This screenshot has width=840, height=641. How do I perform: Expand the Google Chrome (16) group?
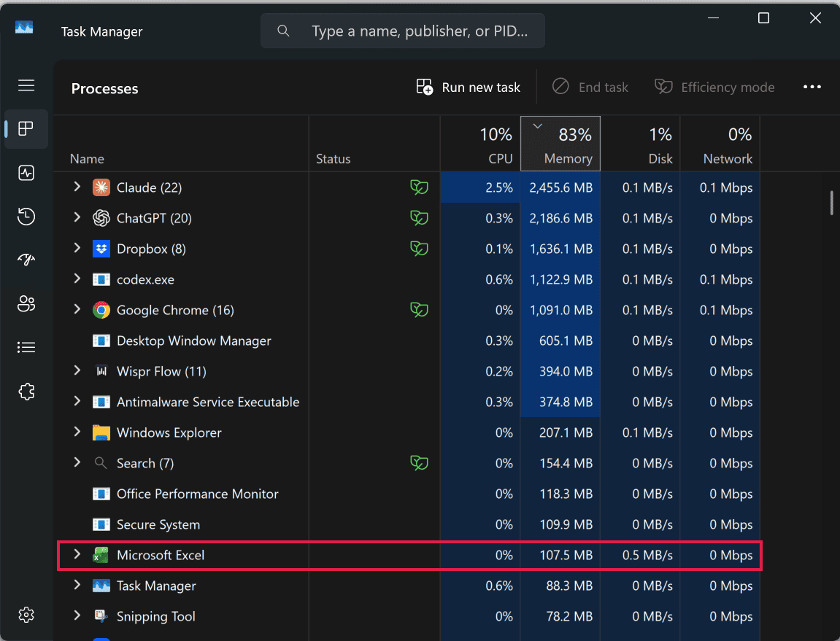coord(77,309)
